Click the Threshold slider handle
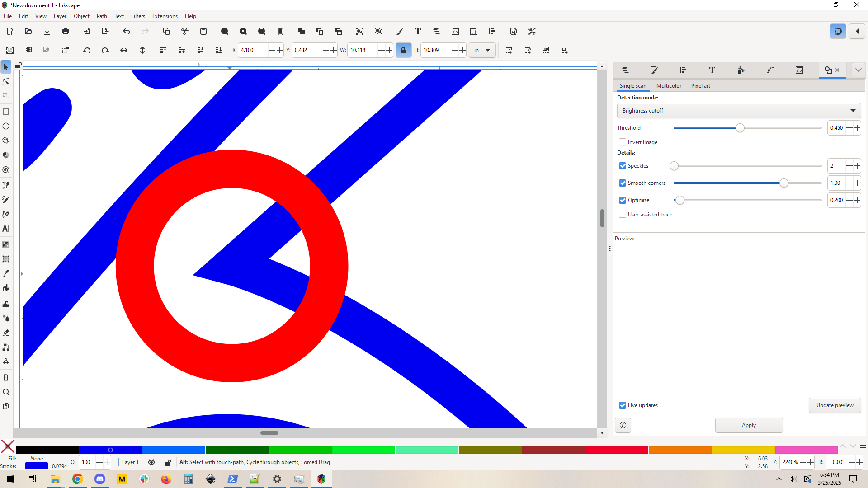Image resolution: width=868 pixels, height=488 pixels. point(740,128)
